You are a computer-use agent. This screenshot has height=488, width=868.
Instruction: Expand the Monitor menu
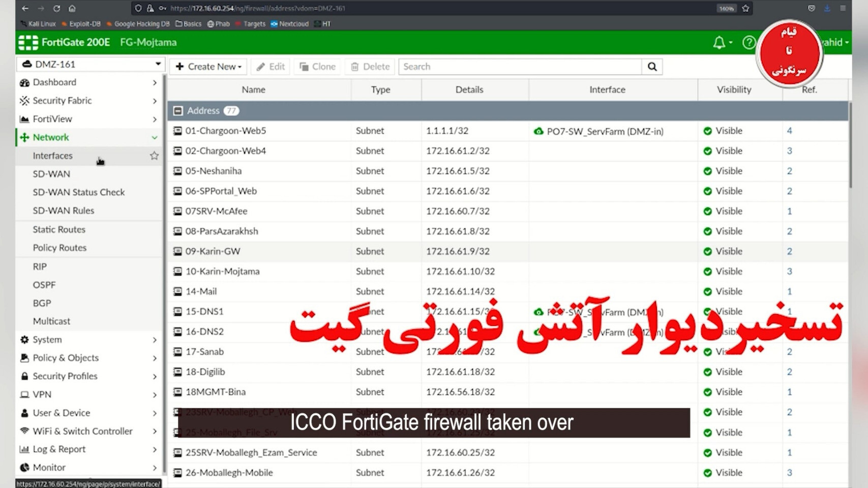89,468
